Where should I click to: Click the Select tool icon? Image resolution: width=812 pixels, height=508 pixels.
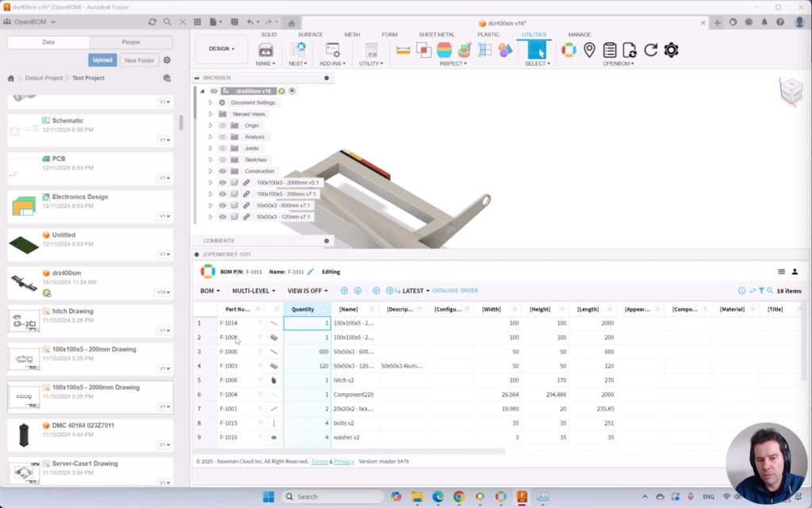click(537, 50)
